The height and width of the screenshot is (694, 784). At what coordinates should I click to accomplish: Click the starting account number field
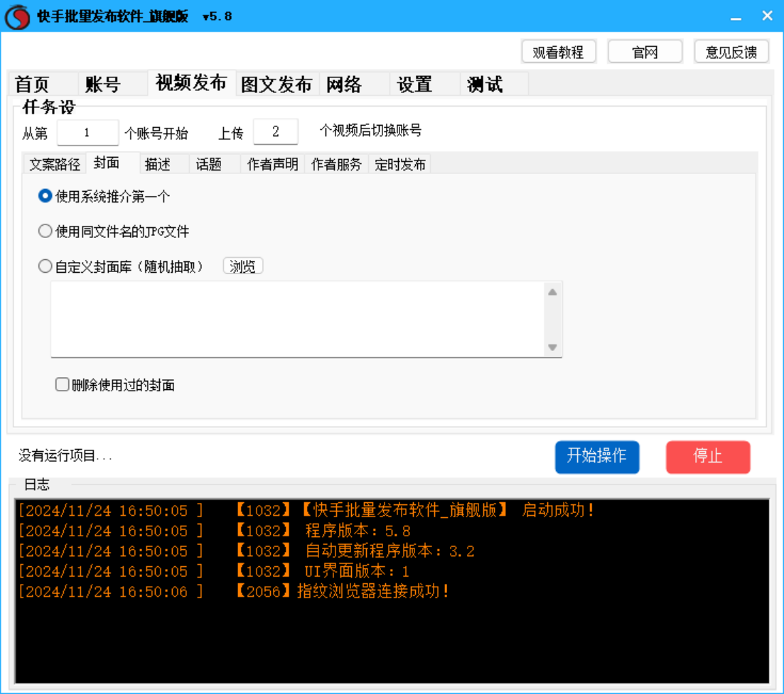(87, 132)
